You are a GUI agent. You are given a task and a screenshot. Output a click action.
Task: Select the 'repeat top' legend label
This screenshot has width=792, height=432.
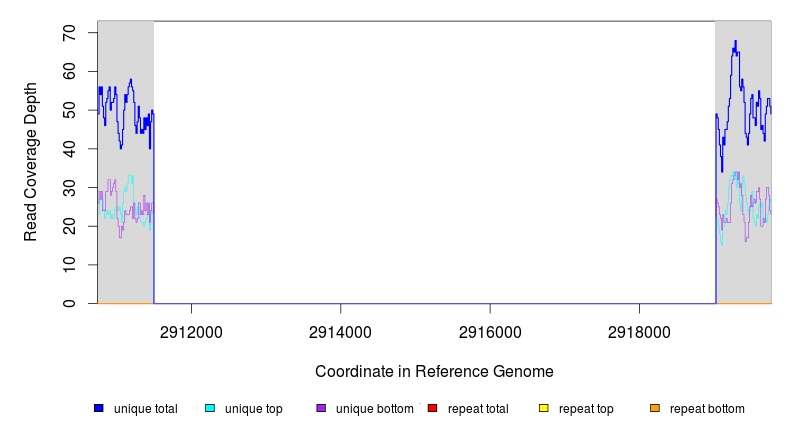[586, 409]
